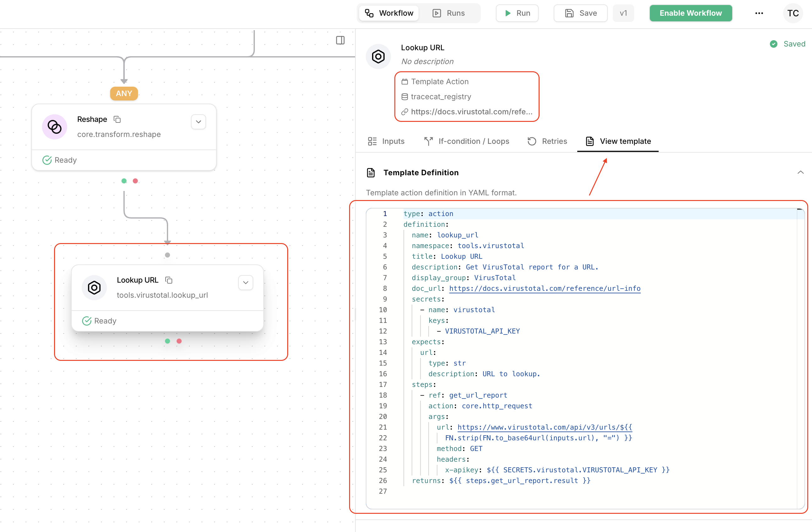The height and width of the screenshot is (532, 812).
Task: Open the docs.virustotal.com reference link
Action: pos(471,112)
